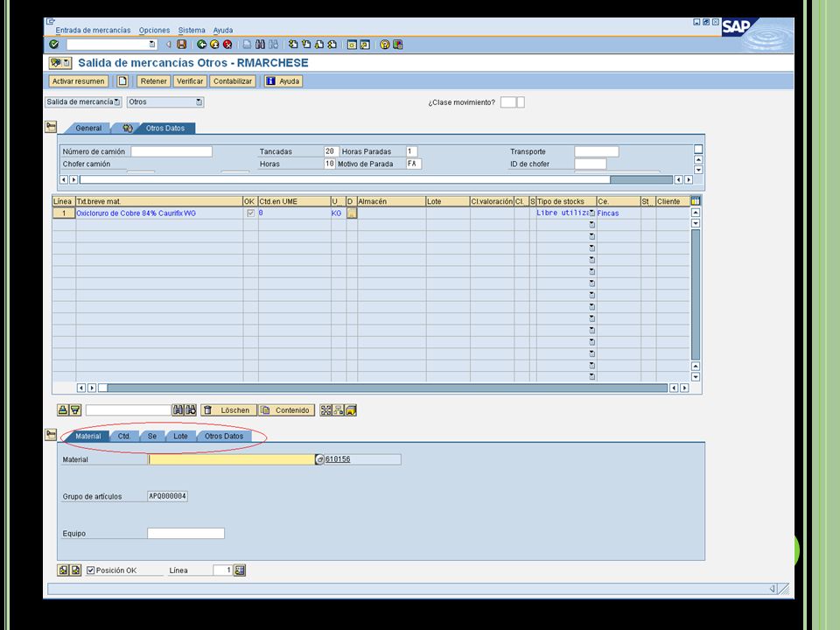Open the Libre utiliz. stock type dropdown

592,213
